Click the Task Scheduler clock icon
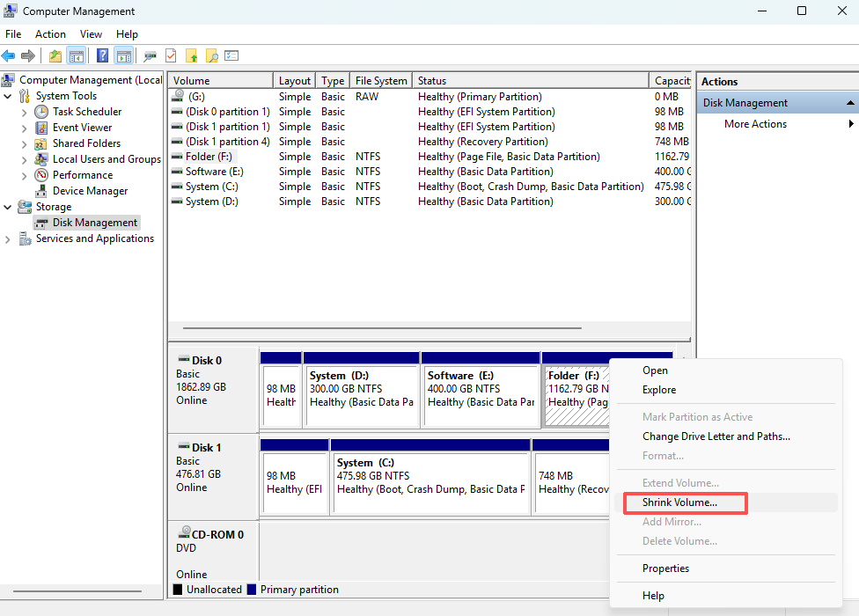 pyautogui.click(x=41, y=112)
